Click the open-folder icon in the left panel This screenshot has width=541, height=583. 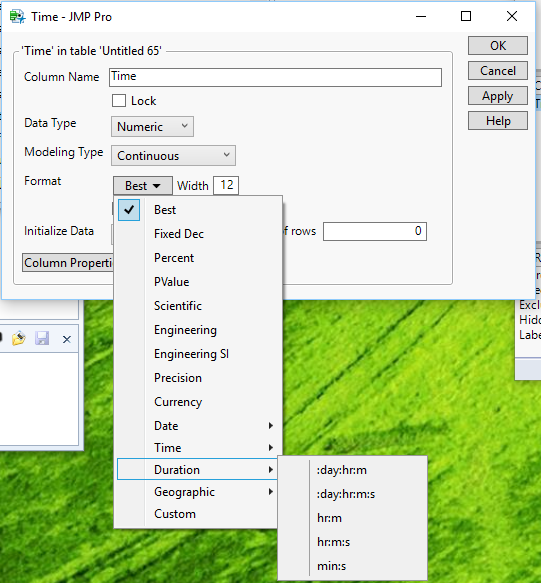pos(19,339)
